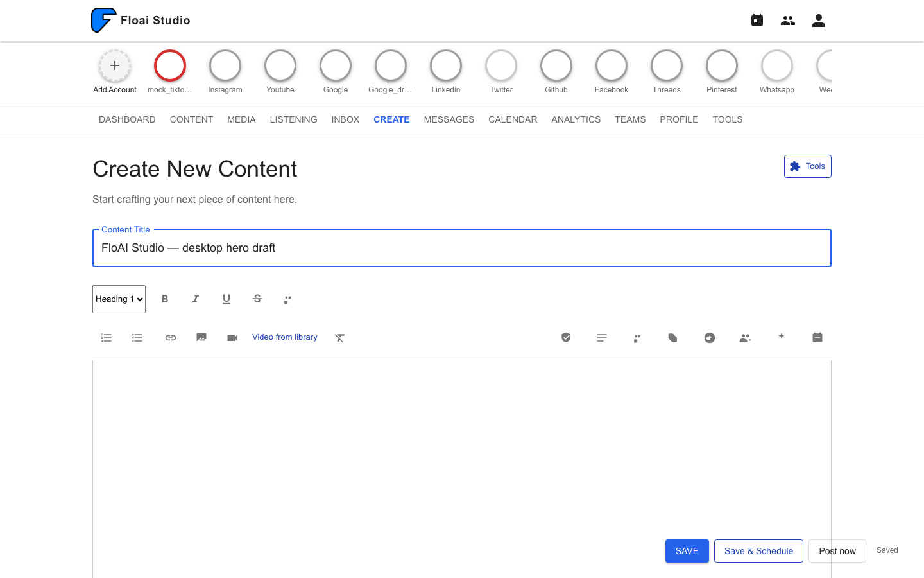Click the shield checkmark icon

coord(566,338)
